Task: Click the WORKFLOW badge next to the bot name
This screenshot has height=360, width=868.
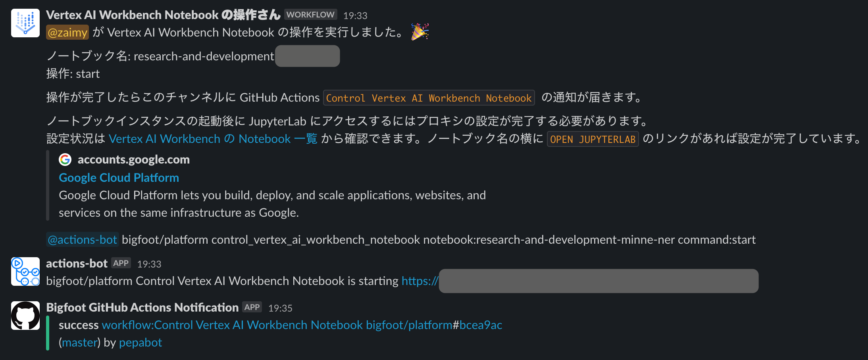Action: point(311,14)
